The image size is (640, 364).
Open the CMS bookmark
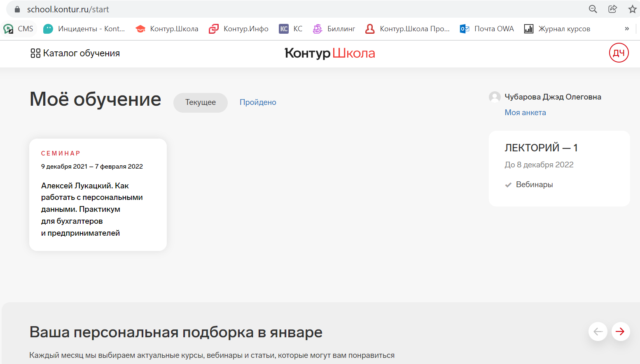[x=18, y=29]
